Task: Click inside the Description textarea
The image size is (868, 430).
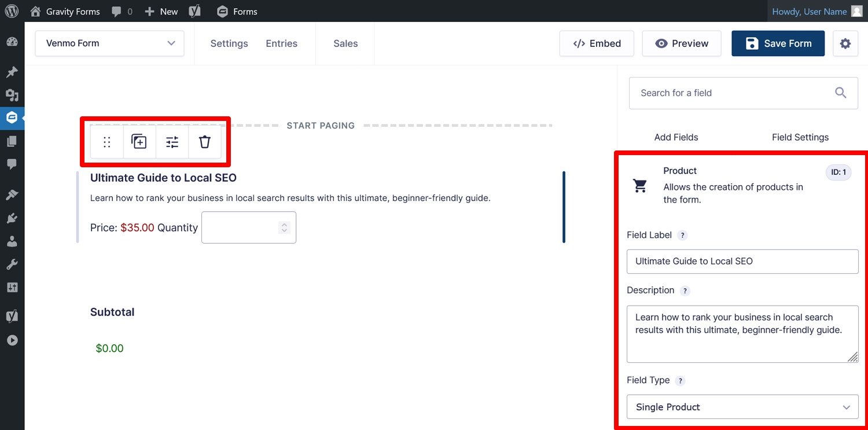Action: point(742,334)
